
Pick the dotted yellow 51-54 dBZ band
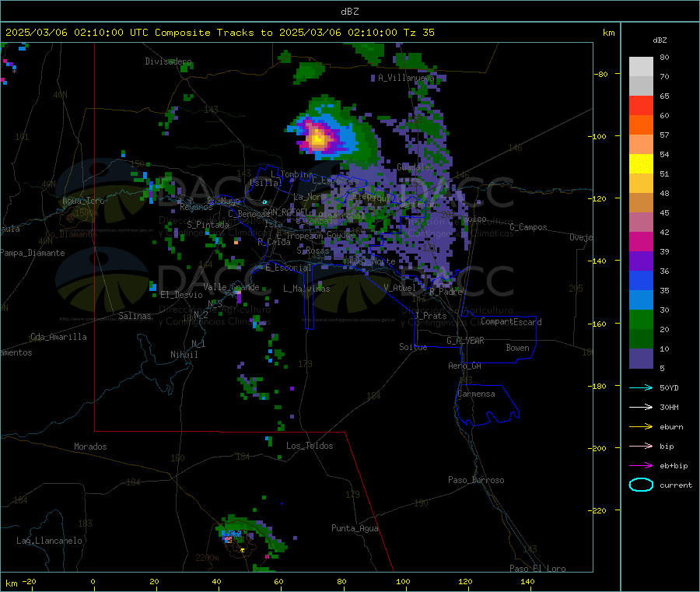(x=641, y=164)
